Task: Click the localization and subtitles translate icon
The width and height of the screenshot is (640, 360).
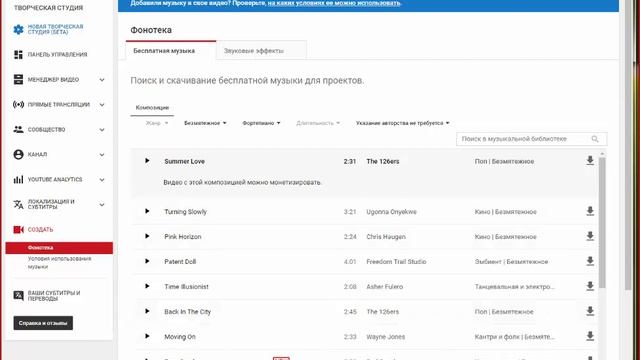Action: (x=18, y=204)
